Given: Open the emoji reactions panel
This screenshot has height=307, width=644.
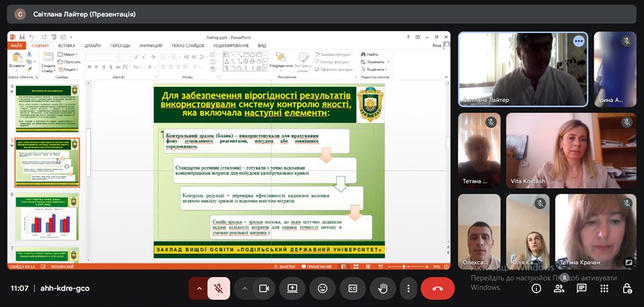Looking at the screenshot, I should click(322, 288).
